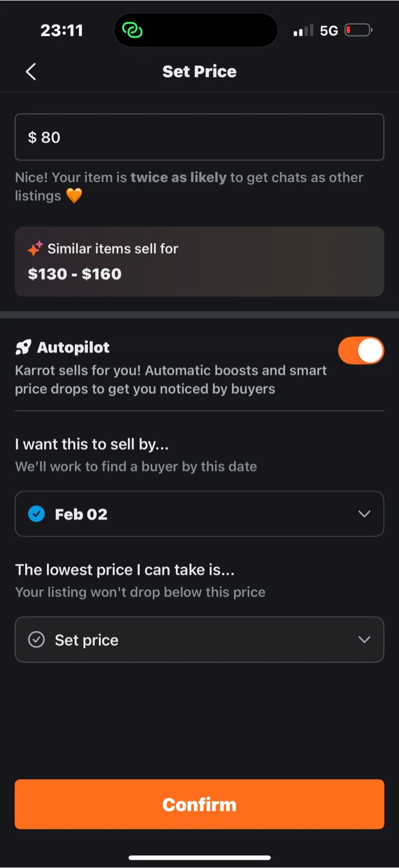The width and height of the screenshot is (399, 868).
Task: Tap the cellular signal bars icon
Action: 303,30
